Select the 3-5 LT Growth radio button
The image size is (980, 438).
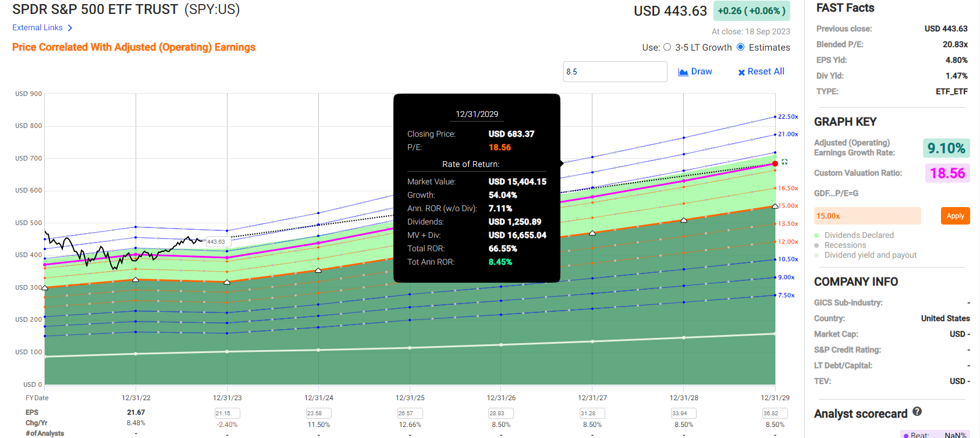pos(667,47)
